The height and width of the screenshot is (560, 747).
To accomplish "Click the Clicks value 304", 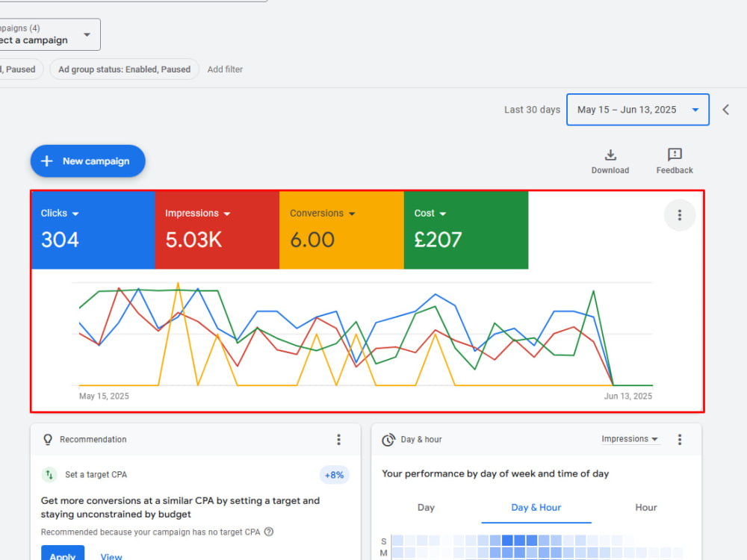I will [x=60, y=240].
